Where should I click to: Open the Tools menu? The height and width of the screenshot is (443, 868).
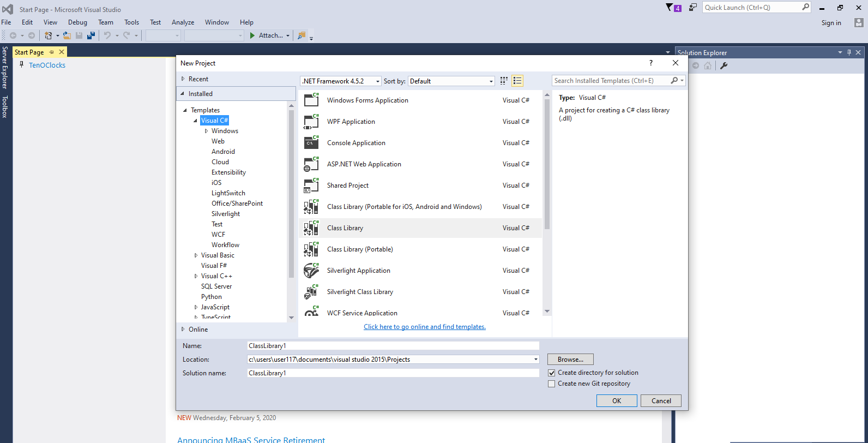[x=131, y=22]
